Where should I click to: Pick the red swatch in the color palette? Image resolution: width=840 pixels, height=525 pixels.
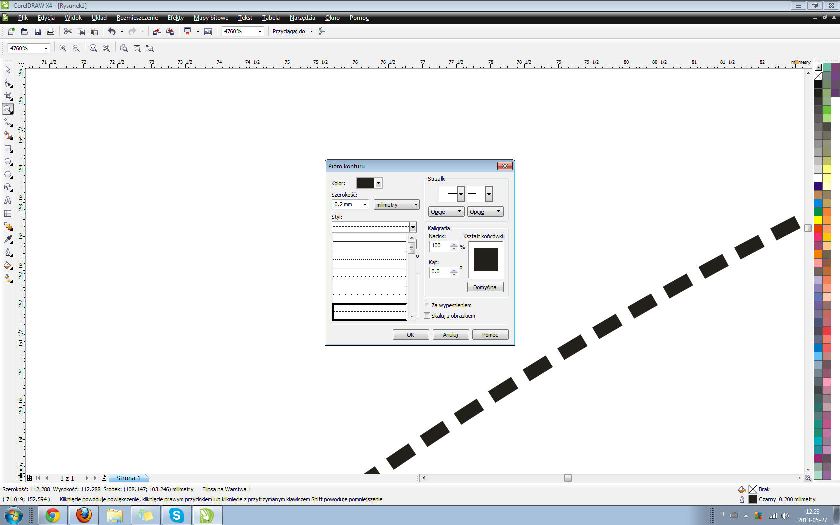click(x=818, y=228)
